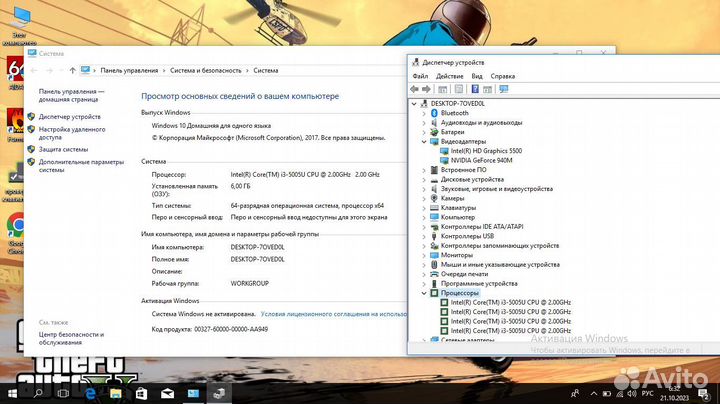
Task: Expand the Контроллеры IDE ATA/ATAPI node
Action: point(424,226)
